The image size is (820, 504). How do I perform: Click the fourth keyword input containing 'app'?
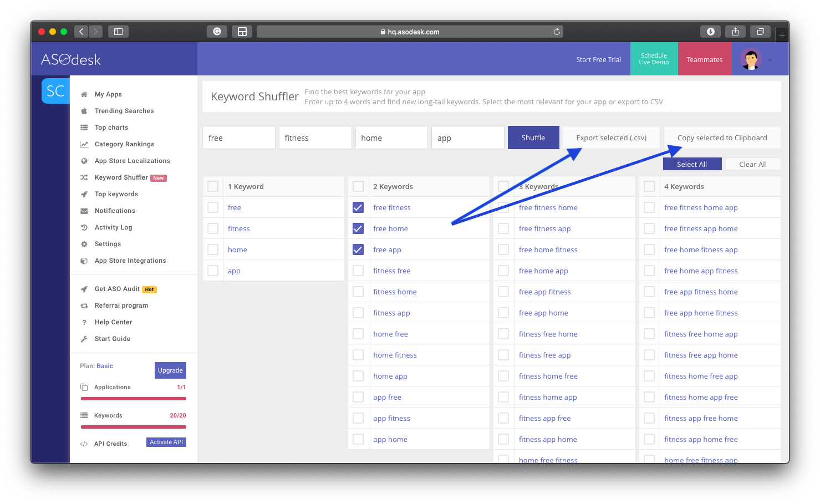[x=468, y=138]
